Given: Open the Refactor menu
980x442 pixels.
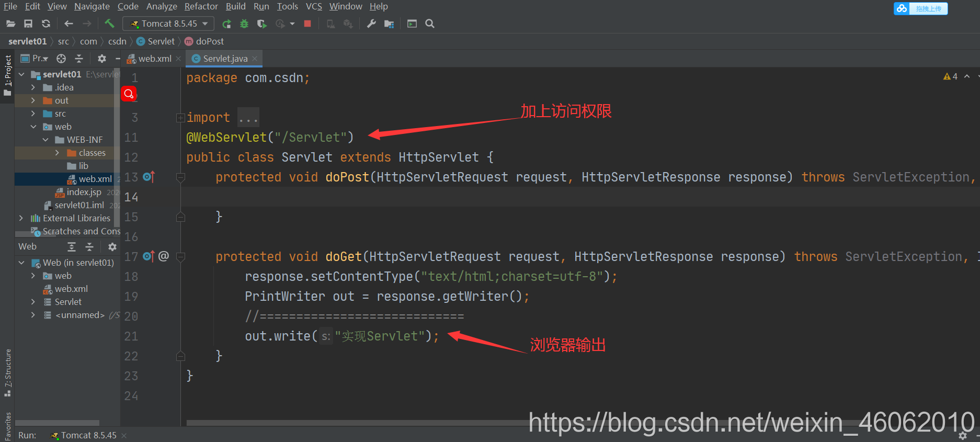Looking at the screenshot, I should pos(201,6).
